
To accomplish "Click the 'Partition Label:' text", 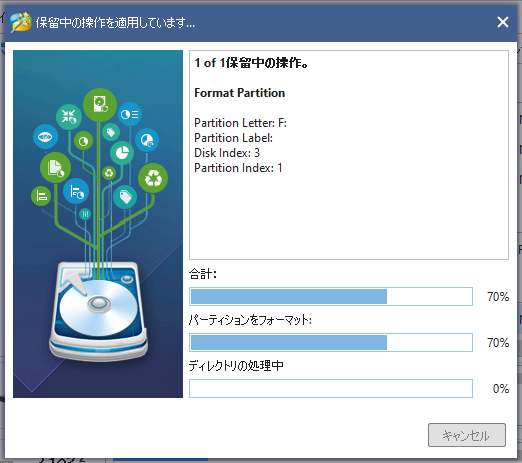I will tap(234, 138).
